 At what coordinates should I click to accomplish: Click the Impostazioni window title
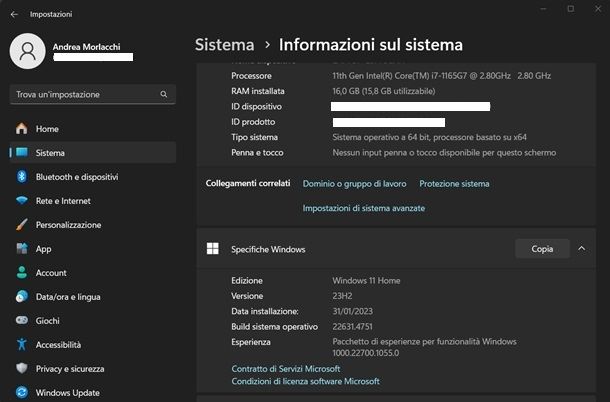click(51, 14)
